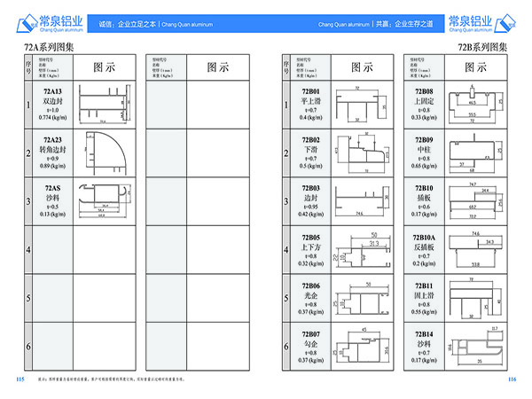Click the 0.4 (kg/m) weight value
The height and width of the screenshot is (399, 532).
click(311, 117)
